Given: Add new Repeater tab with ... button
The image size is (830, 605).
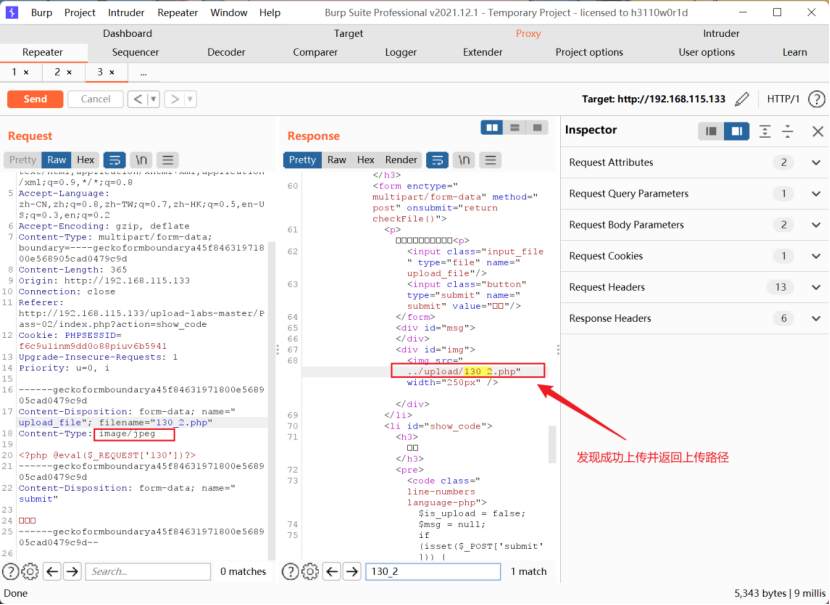Looking at the screenshot, I should point(143,73).
